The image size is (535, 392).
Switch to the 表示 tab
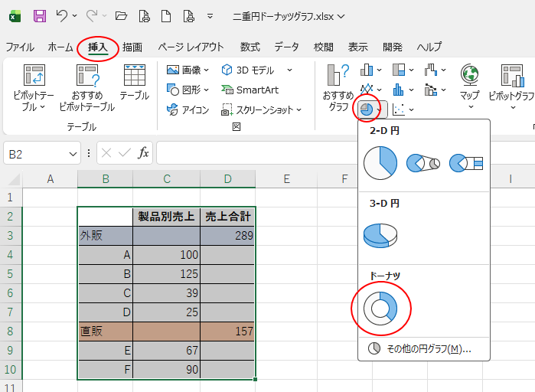click(358, 47)
